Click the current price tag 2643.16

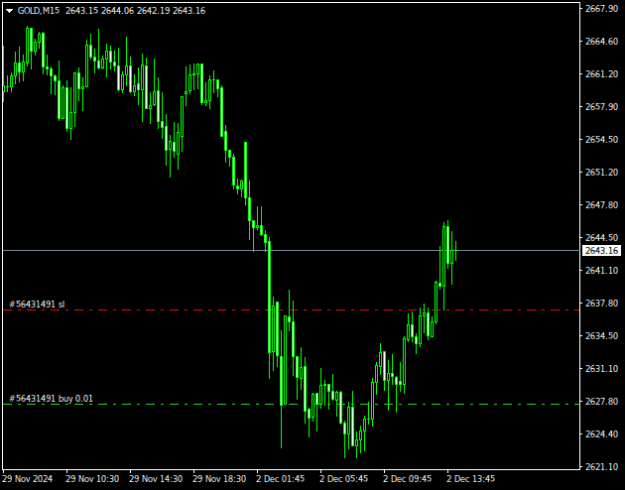pos(601,251)
